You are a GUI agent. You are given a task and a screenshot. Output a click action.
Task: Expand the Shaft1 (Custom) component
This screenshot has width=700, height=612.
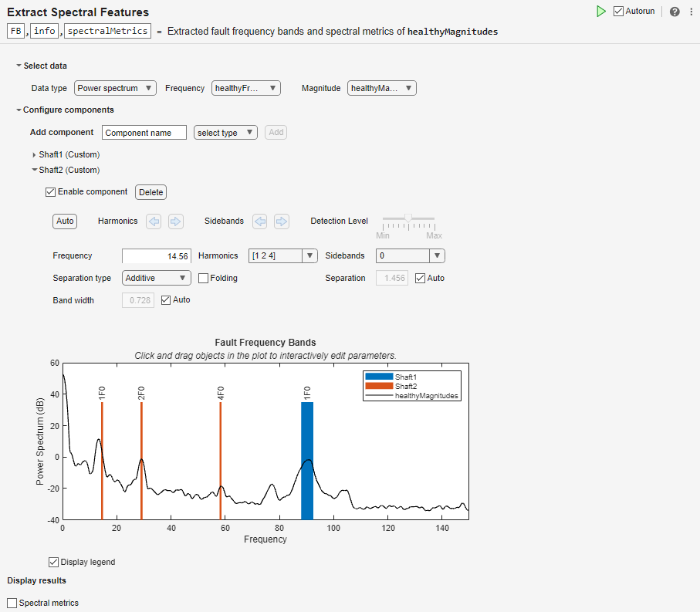[x=34, y=155]
